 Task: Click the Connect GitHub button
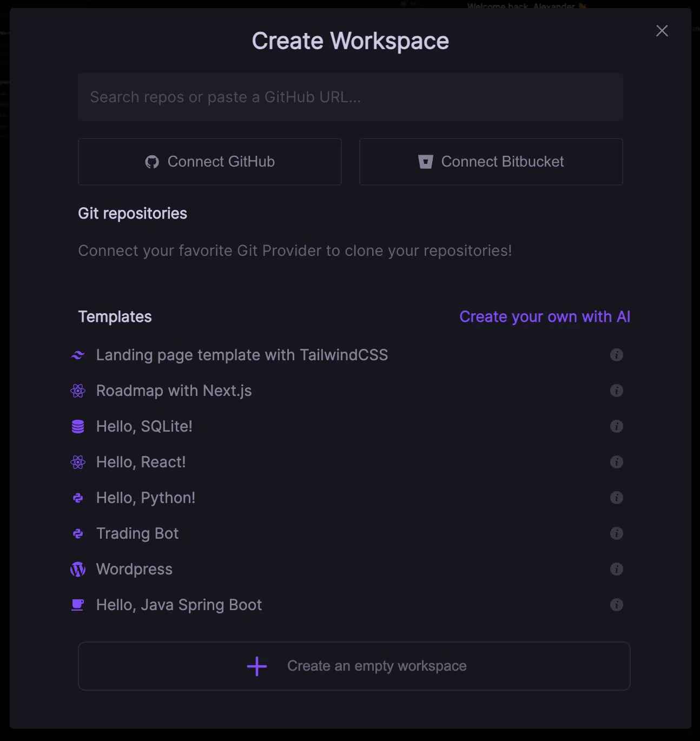click(210, 162)
